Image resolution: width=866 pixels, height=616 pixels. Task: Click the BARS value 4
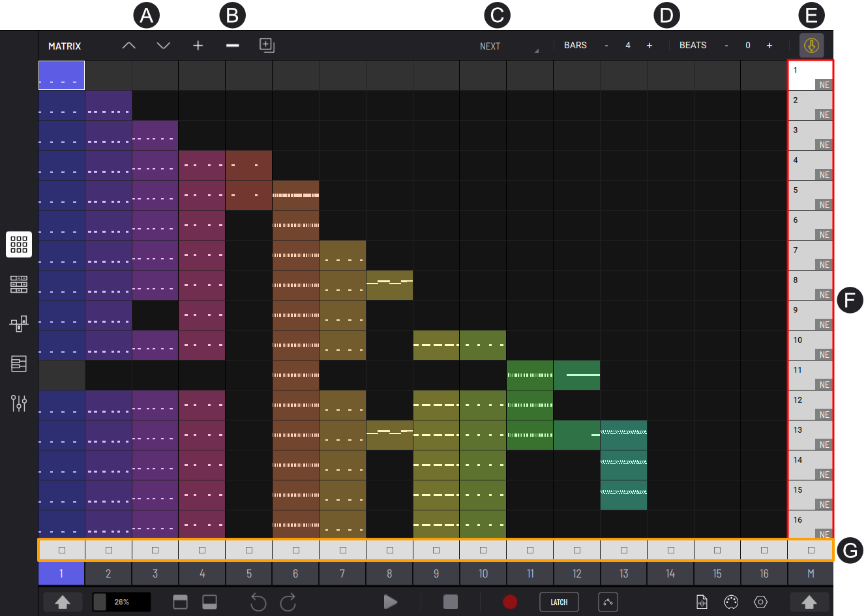pyautogui.click(x=628, y=46)
